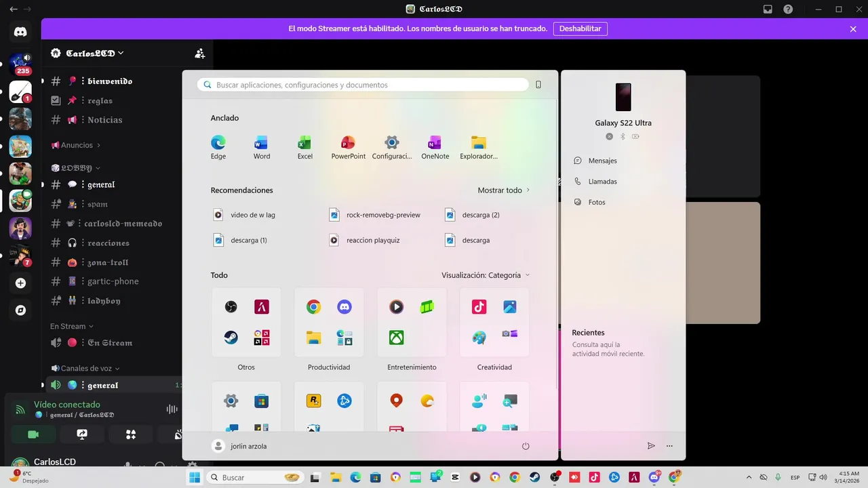Image resolution: width=868 pixels, height=488 pixels.
Task: Launch Paint in the Creatividad group
Action: point(479,337)
